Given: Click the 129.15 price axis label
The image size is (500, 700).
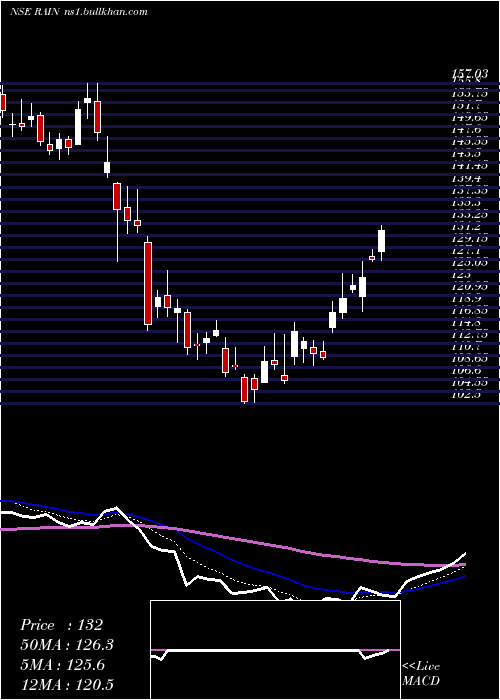Looking at the screenshot, I should pyautogui.click(x=470, y=239).
